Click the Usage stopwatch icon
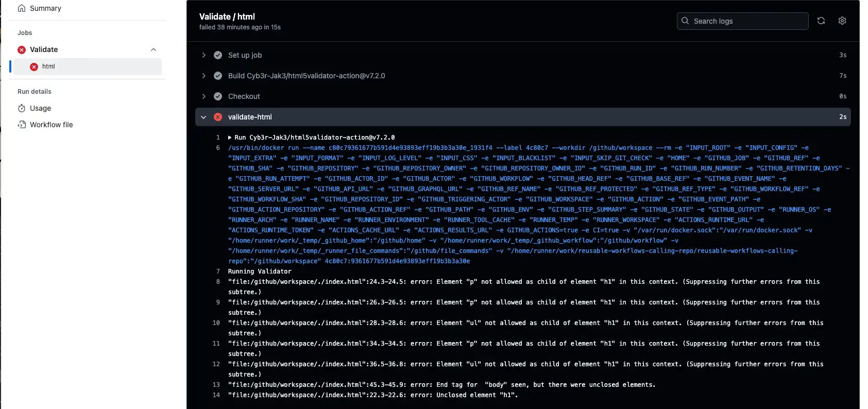This screenshot has width=868, height=409. coord(22,108)
